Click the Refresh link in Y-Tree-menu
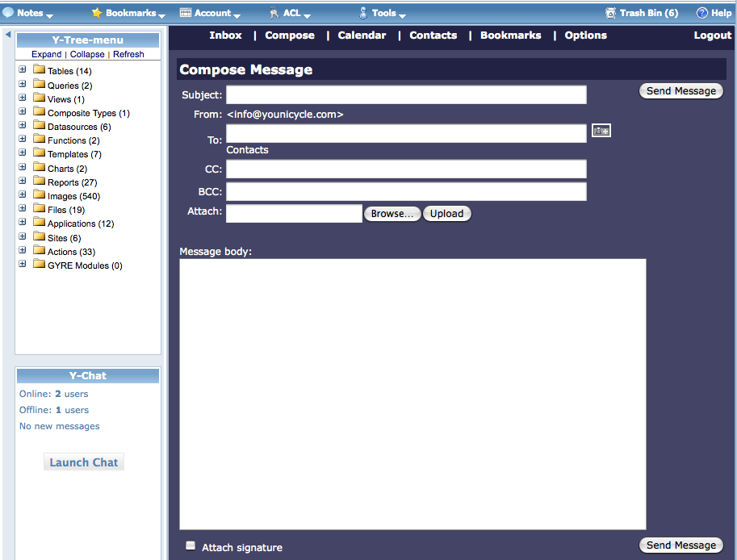 pyautogui.click(x=128, y=54)
